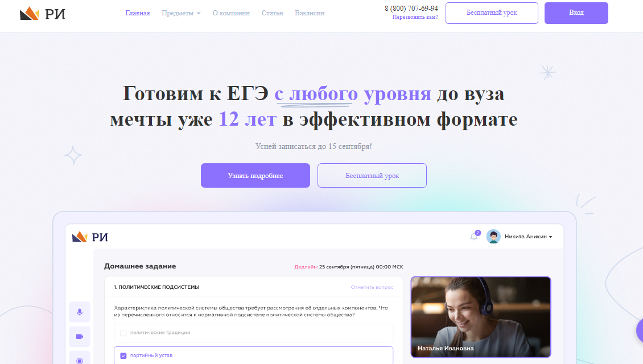Open the Вакансии page

(310, 13)
